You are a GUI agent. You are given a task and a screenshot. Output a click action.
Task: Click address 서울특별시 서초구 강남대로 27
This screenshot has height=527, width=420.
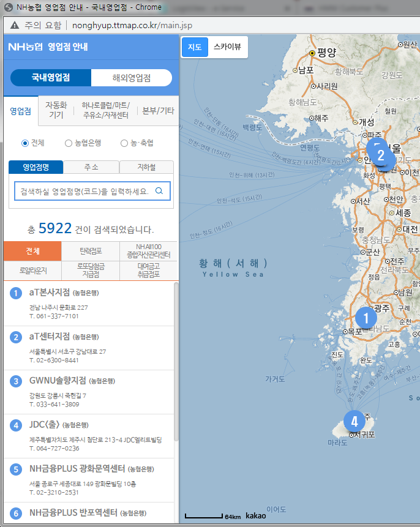(x=67, y=351)
